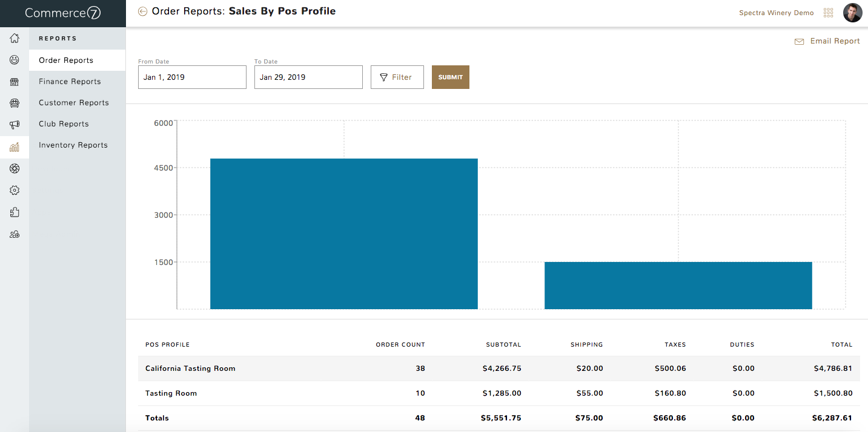Open the team members icon at sidebar bottom
868x432 pixels.
(x=15, y=234)
